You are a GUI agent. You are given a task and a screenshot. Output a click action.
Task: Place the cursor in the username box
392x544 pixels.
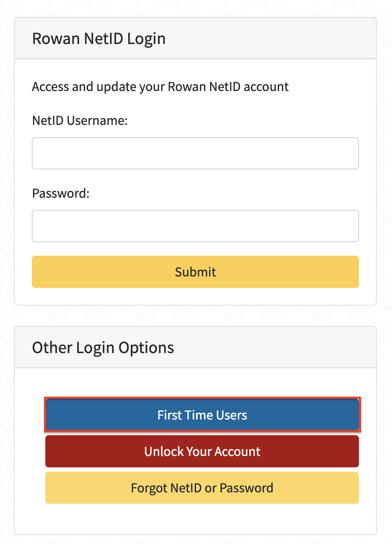pos(195,153)
